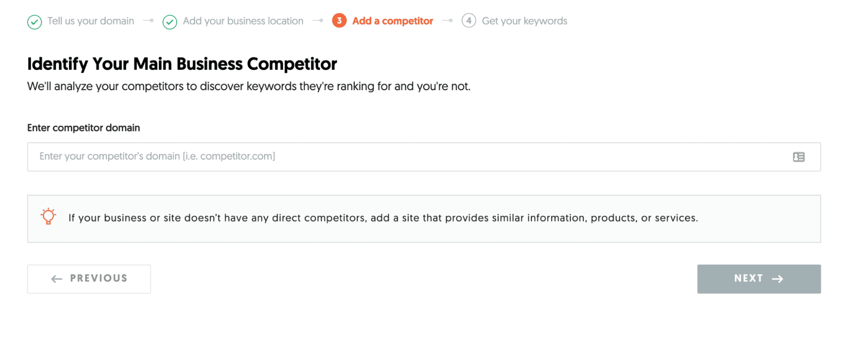Click the right arrow icon on Next button
The width and height of the screenshot is (868, 360).
point(779,279)
